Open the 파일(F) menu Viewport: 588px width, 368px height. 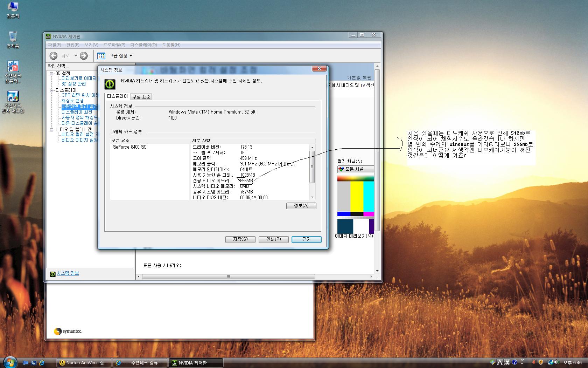[x=55, y=45]
